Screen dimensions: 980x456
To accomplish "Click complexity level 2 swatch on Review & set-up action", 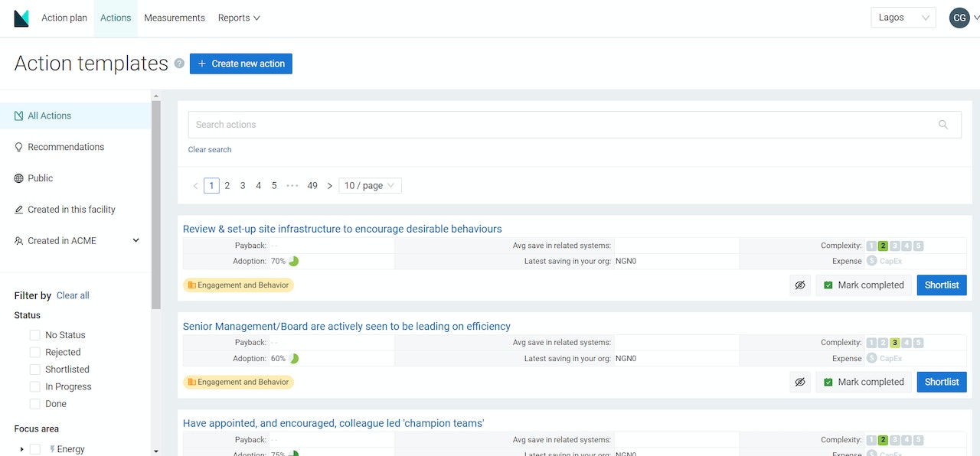I will click(x=883, y=246).
